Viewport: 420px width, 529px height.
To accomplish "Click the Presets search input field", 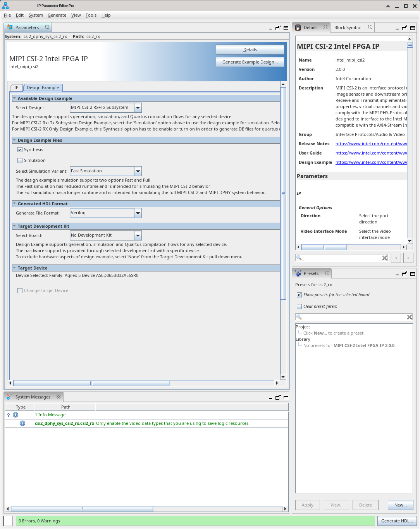I will tap(354, 317).
